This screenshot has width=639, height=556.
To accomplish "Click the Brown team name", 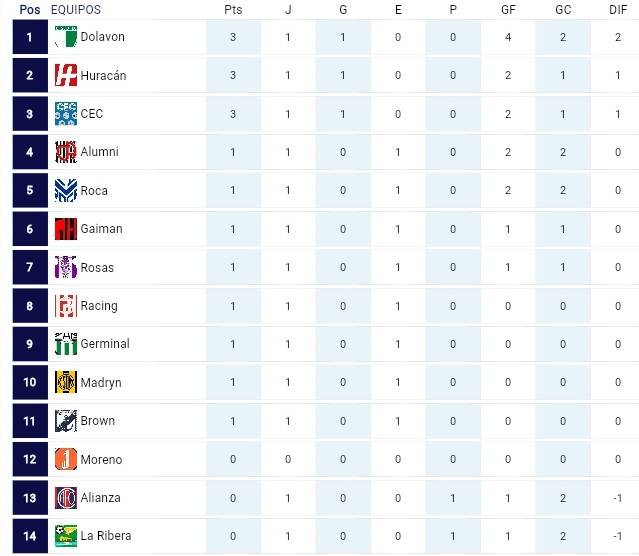I will point(98,421).
